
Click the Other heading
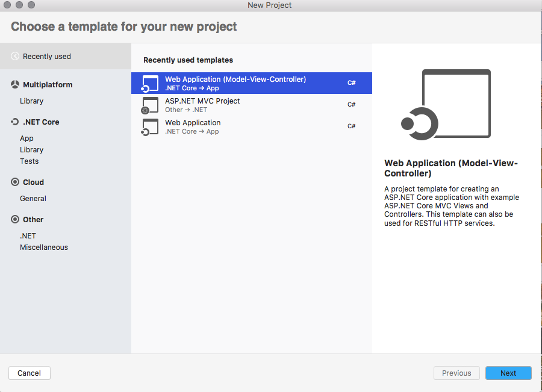(x=33, y=220)
